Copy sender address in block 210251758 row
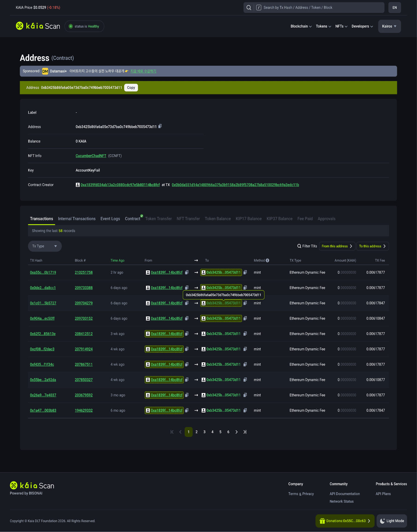This screenshot has height=532, width=417. [x=187, y=273]
